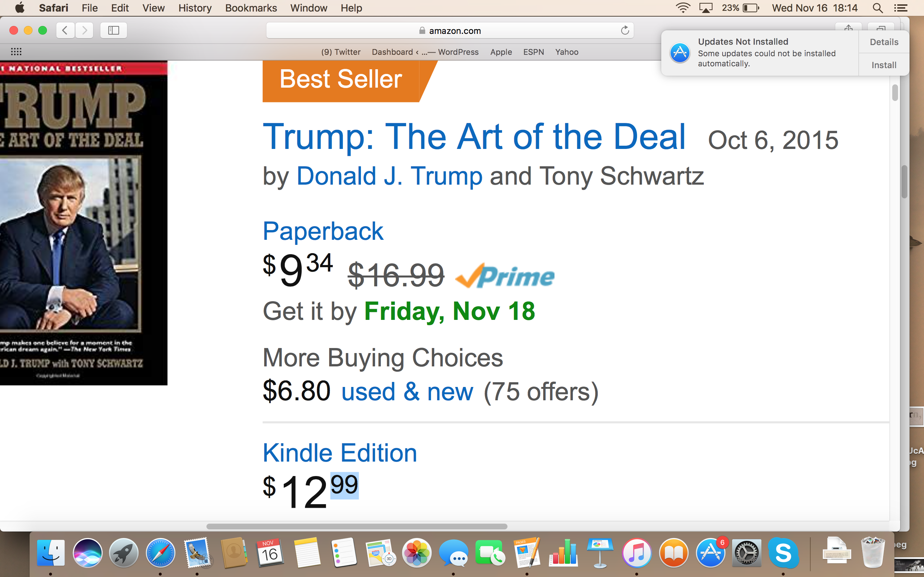Open the Trump: The Art of the Deal link

(474, 137)
